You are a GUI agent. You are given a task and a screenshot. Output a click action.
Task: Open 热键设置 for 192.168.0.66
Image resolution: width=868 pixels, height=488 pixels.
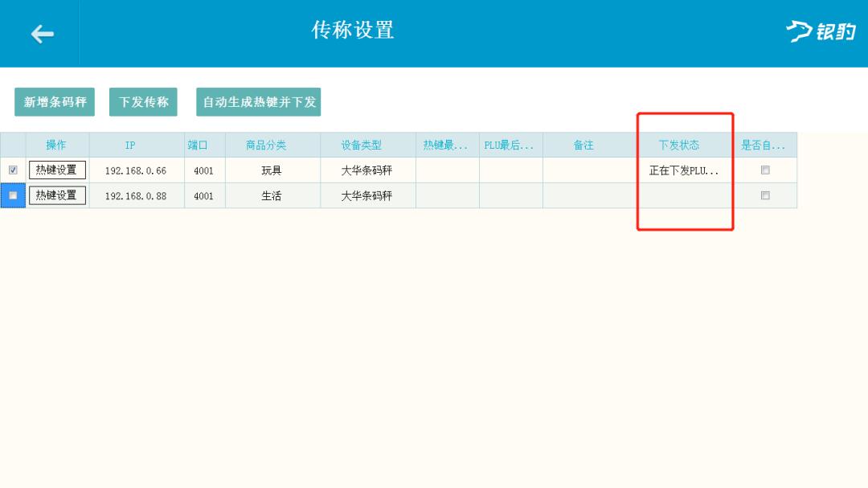[57, 170]
